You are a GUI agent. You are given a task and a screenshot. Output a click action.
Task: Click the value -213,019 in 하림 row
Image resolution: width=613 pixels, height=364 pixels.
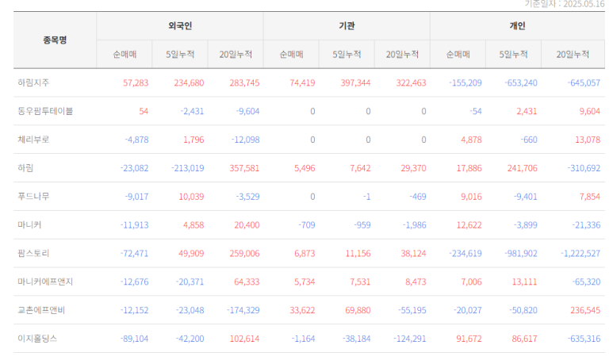point(187,168)
